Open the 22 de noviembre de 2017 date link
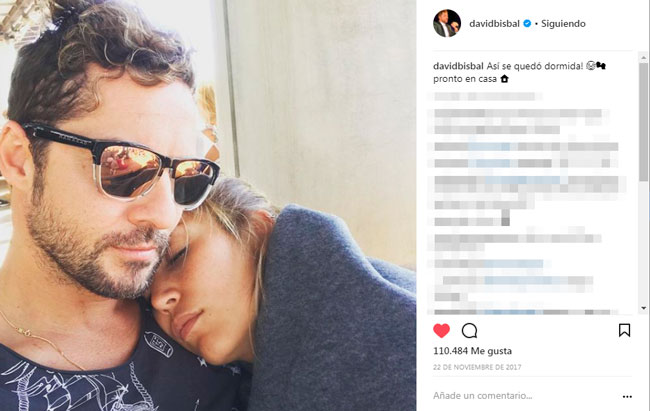The image size is (650, 411). [477, 367]
